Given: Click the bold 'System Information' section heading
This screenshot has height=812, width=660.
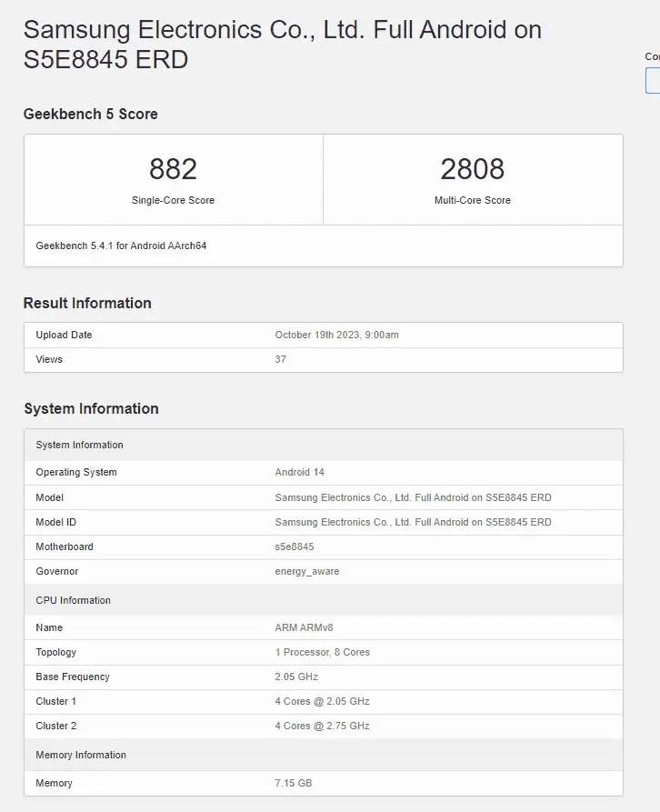Looking at the screenshot, I should (x=91, y=408).
